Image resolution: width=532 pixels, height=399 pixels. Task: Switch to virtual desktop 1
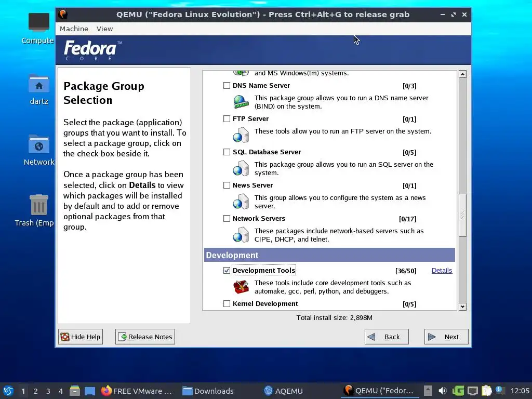pos(23,391)
